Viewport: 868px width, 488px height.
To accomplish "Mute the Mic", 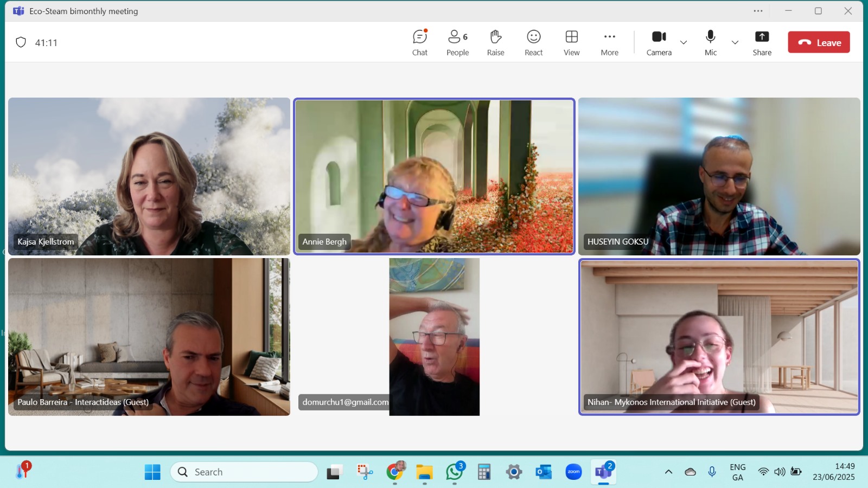I will [x=710, y=43].
